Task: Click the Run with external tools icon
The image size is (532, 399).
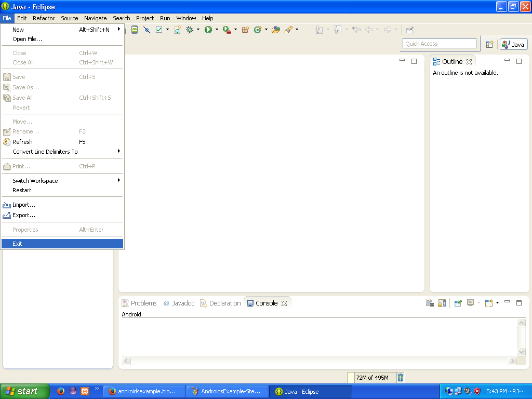Action: 227,30
